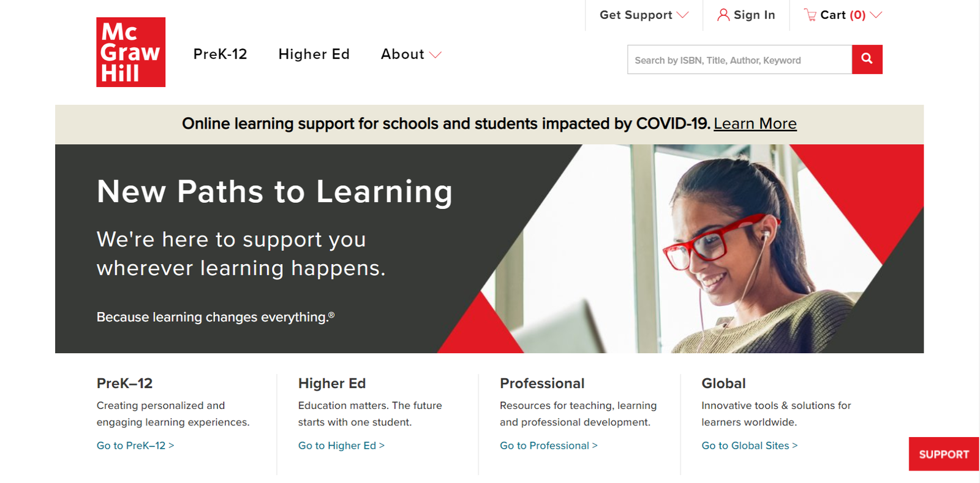The height and width of the screenshot is (483, 980).
Task: Follow the Go to Higher Ed link
Action: tap(341, 446)
